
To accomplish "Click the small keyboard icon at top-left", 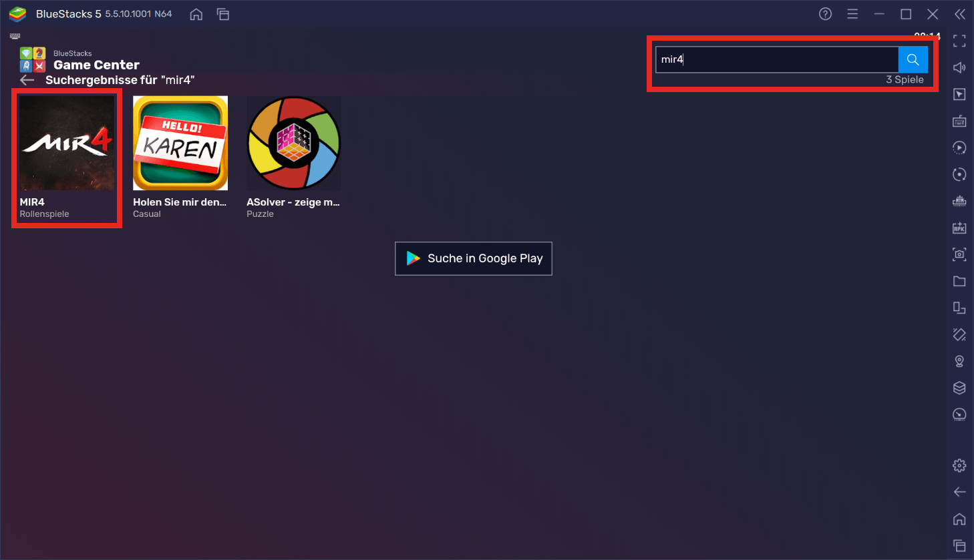I will coord(15,37).
